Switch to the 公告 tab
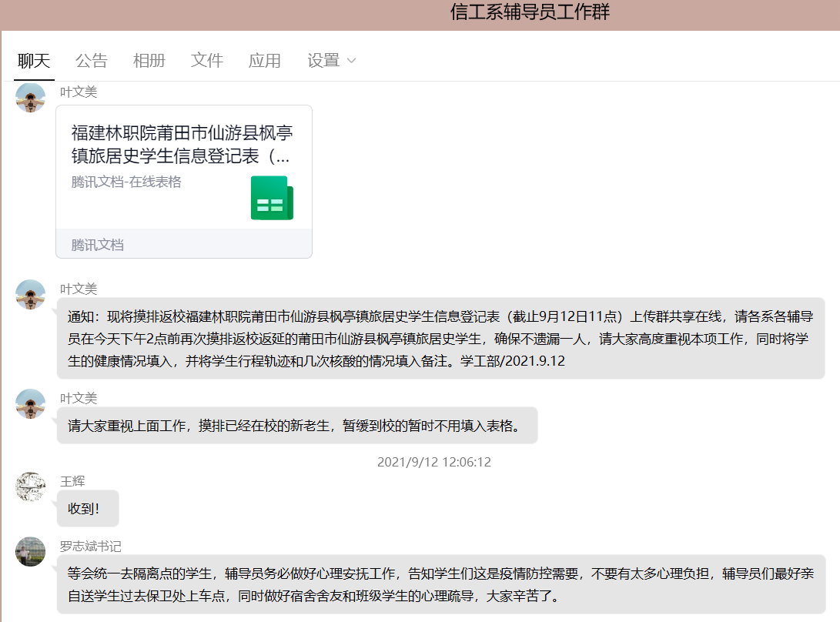Image resolution: width=840 pixels, height=622 pixels. click(92, 61)
